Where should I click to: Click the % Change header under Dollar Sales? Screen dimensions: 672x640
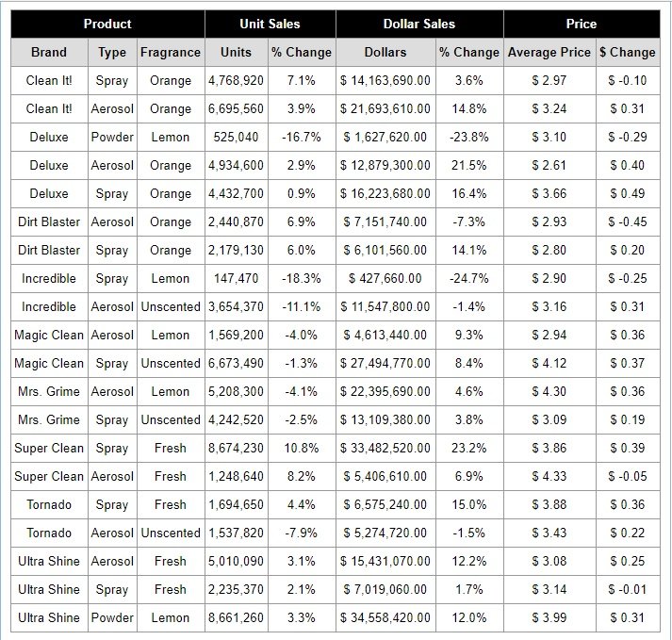tap(469, 53)
